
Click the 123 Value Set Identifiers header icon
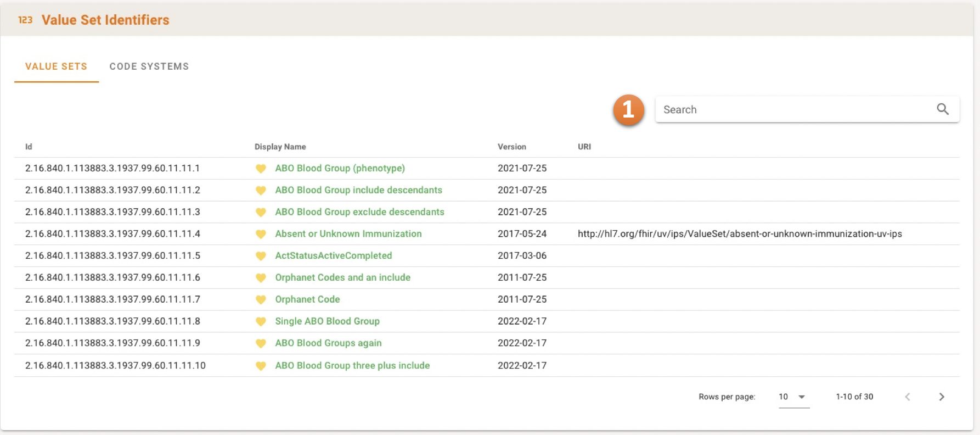[25, 20]
